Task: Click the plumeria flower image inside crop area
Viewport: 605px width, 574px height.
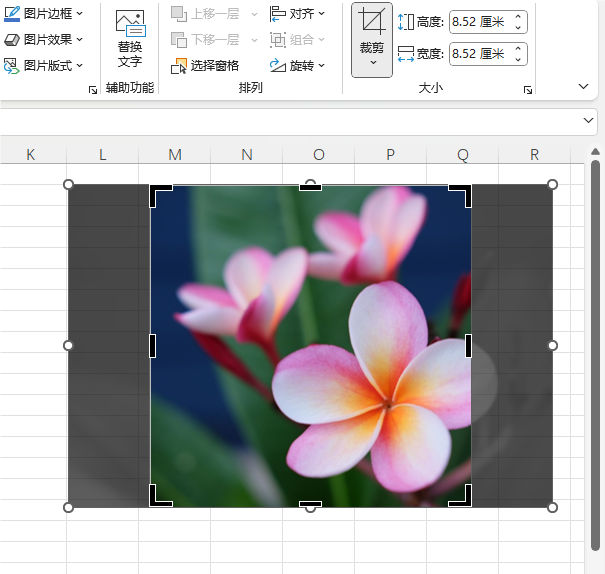Action: (x=311, y=346)
